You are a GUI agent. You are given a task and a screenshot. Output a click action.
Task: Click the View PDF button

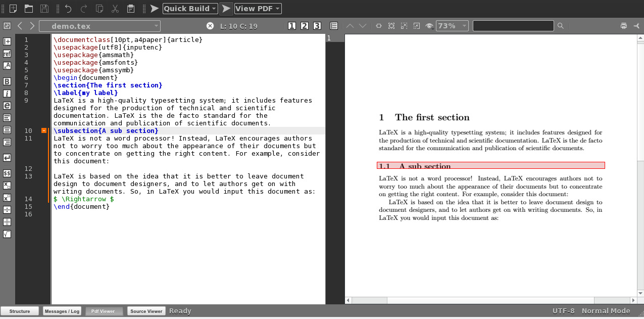click(255, 8)
